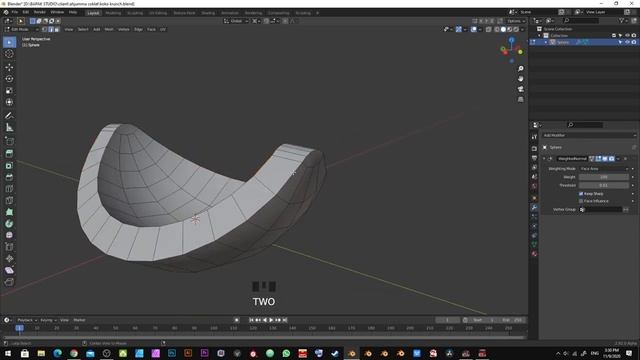
Task: Adjust the Weight value field
Action: [604, 177]
